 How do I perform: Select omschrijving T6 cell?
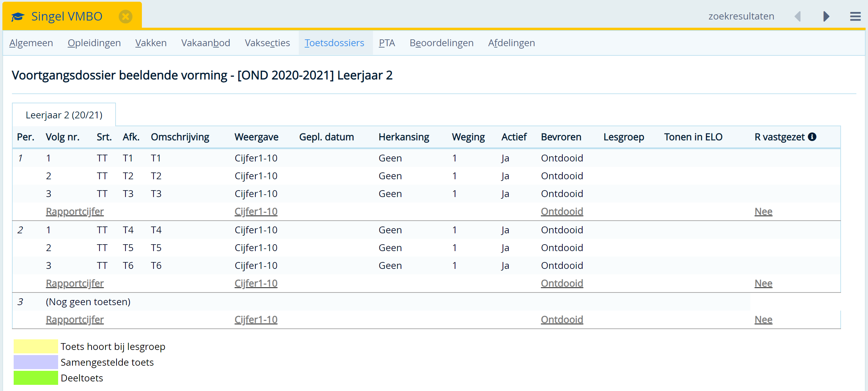[156, 265]
